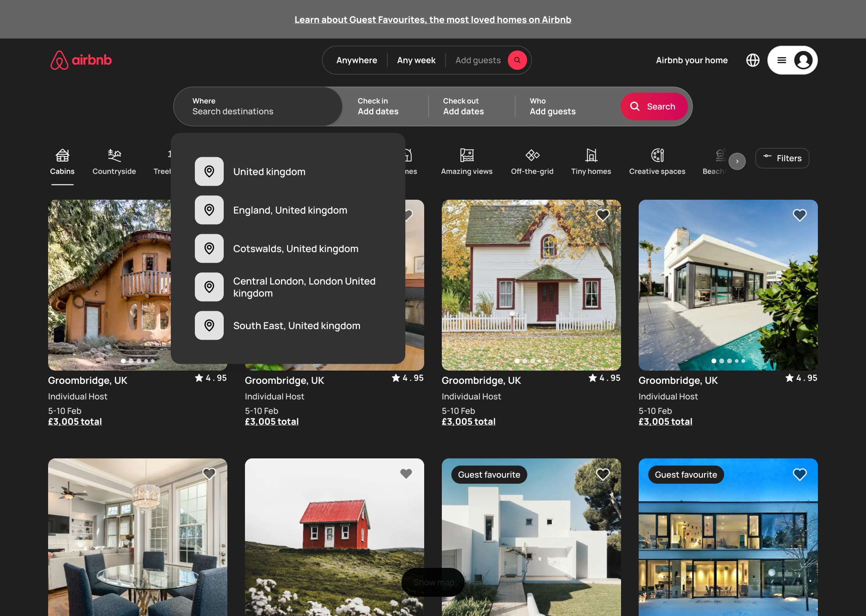Pick England, United kingdom suggestion

(x=288, y=210)
